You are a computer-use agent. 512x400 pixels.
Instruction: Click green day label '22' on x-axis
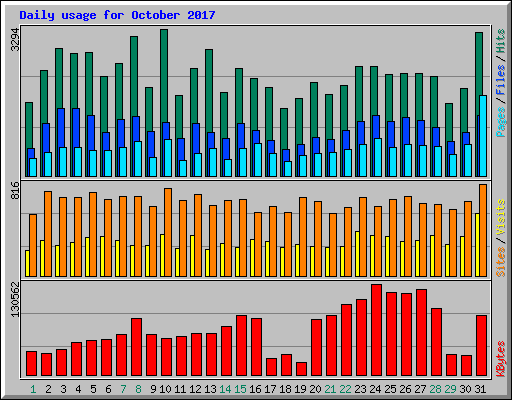click(345, 389)
